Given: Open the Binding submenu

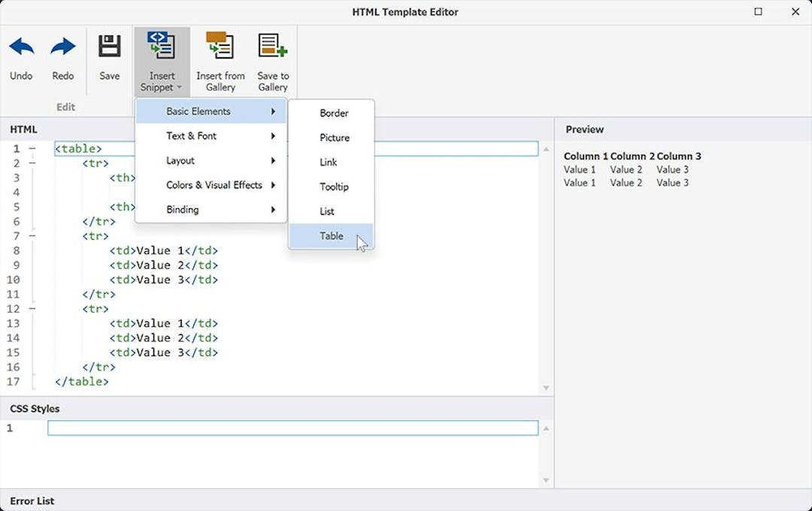Looking at the screenshot, I should click(x=183, y=210).
